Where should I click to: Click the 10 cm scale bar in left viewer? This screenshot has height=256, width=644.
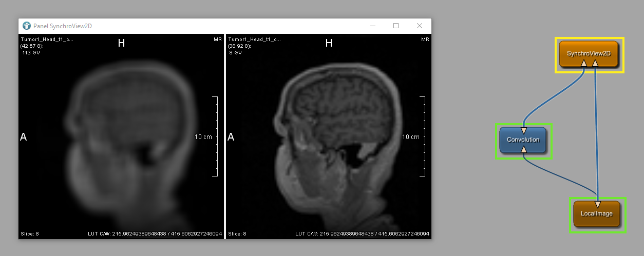point(216,136)
